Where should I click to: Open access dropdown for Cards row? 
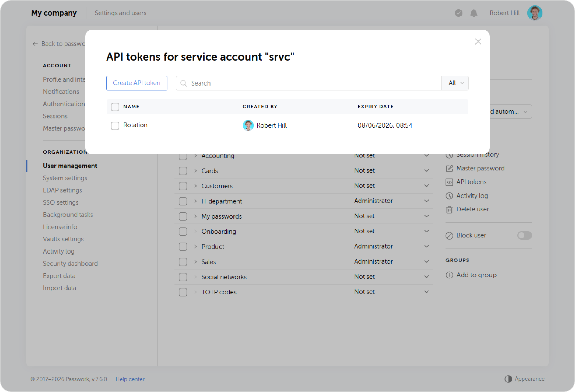click(x=426, y=171)
